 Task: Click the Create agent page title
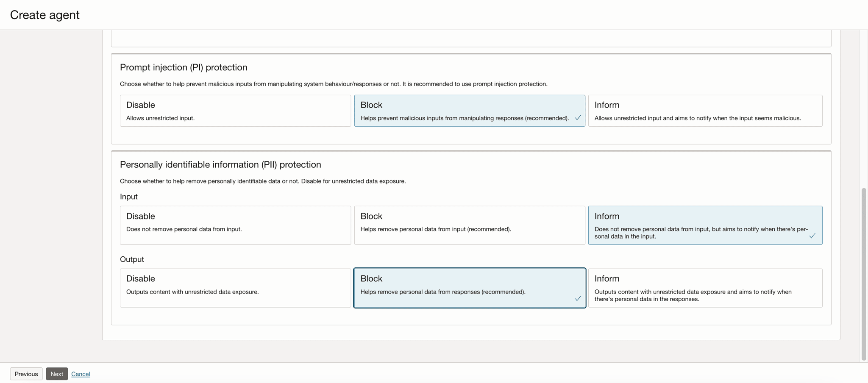(x=45, y=15)
